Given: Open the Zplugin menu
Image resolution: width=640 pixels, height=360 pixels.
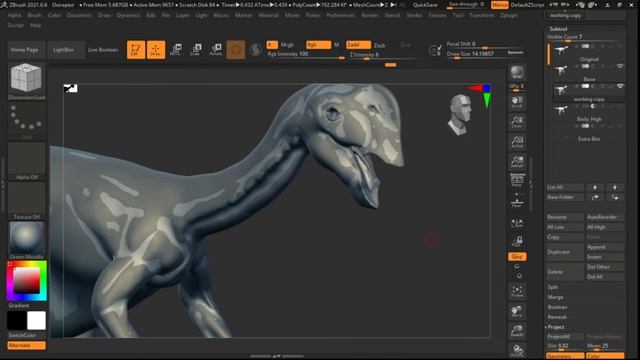Looking at the screenshot, I should click(509, 15).
